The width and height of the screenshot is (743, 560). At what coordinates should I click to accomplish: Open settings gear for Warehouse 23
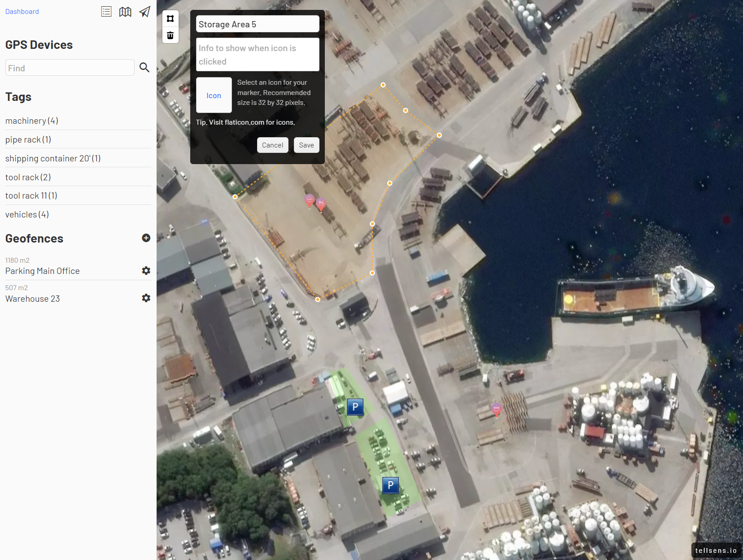146,298
